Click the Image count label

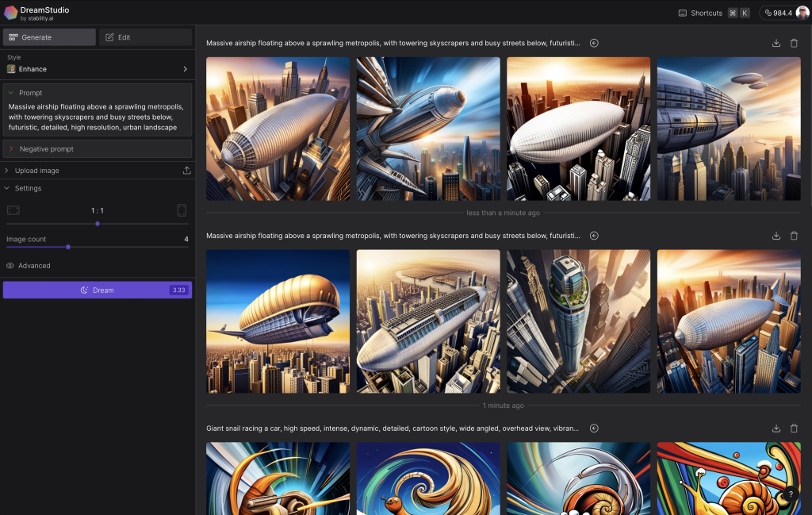point(26,240)
